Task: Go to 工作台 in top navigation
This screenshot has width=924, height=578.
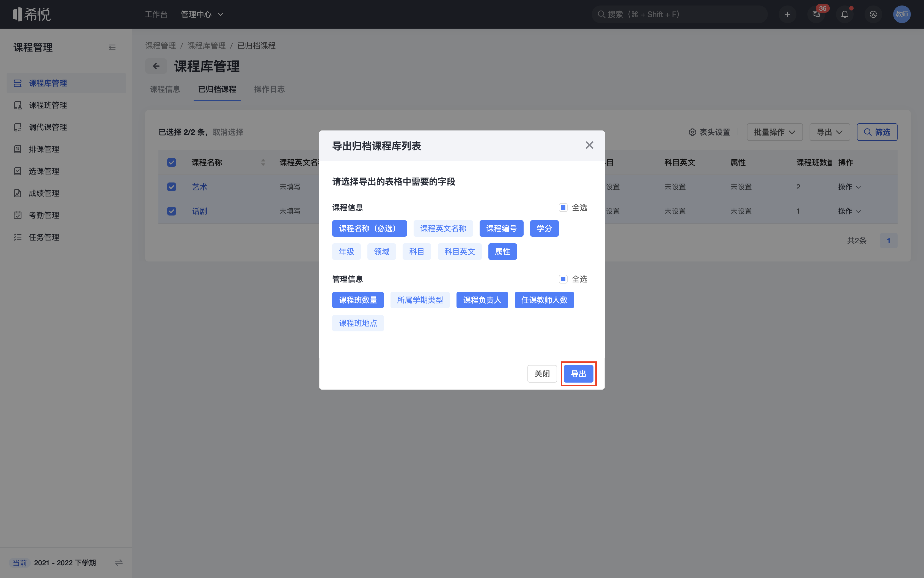Action: coord(156,14)
